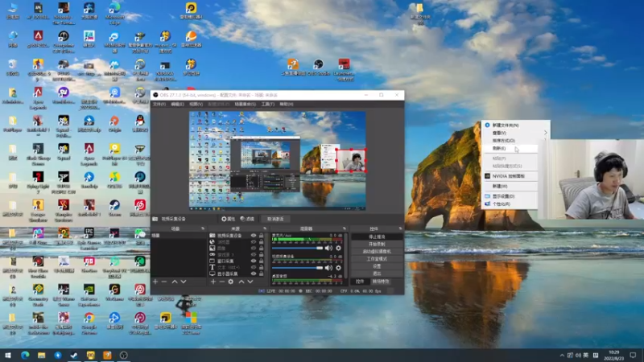Open first mixer channel settings gear
The image size is (644, 362).
click(338, 248)
